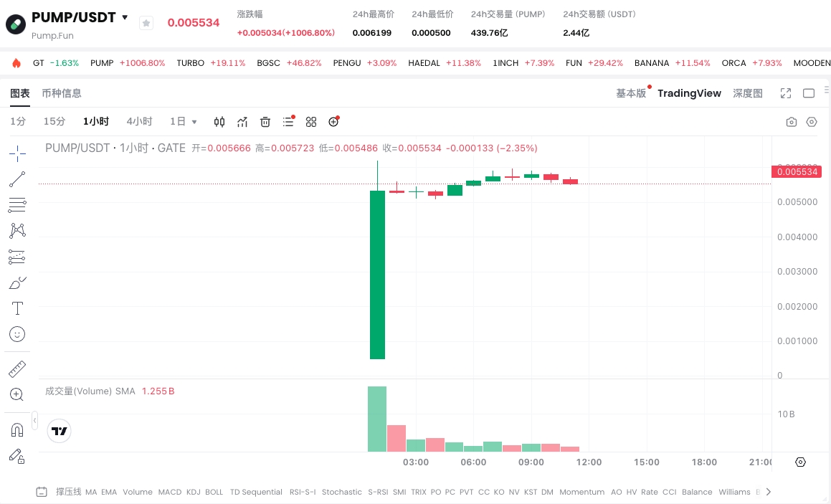Screen dimensions: 831x504
Task: Pick the text annotation tool
Action: point(17,308)
